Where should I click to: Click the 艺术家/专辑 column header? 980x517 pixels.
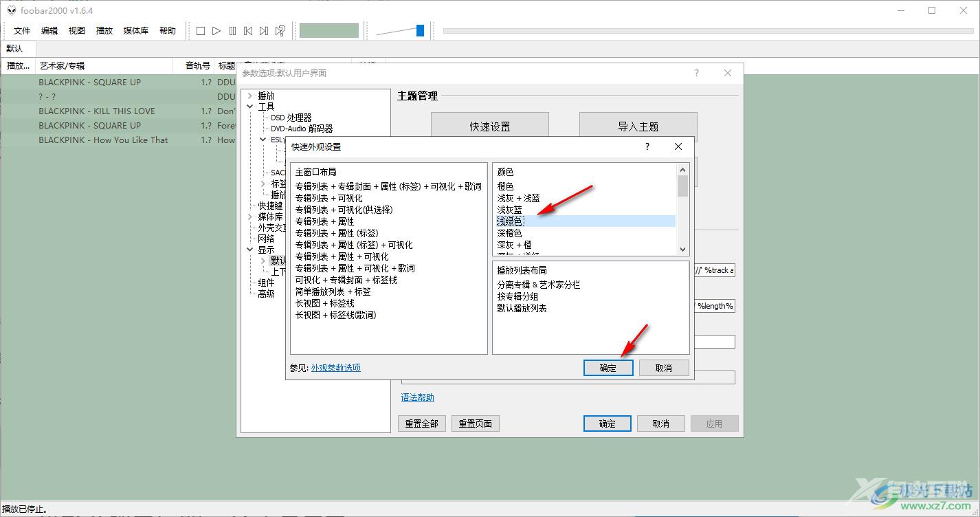coord(103,66)
